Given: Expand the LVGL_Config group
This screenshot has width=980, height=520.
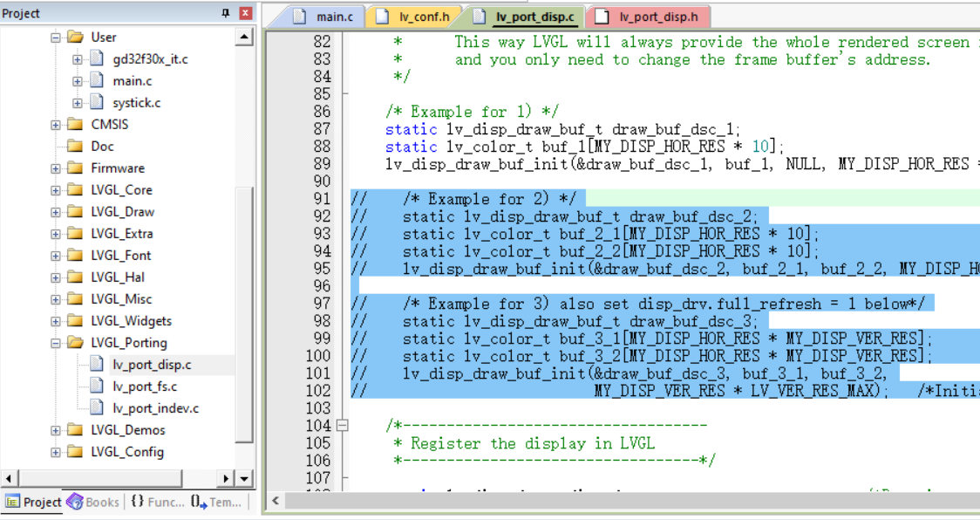Looking at the screenshot, I should tap(56, 453).
